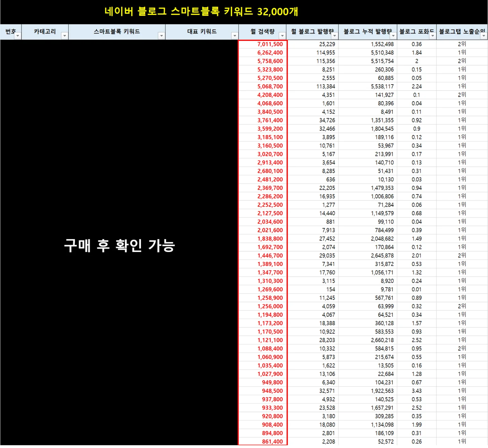Select the saturation cell 1.84

[417, 53]
